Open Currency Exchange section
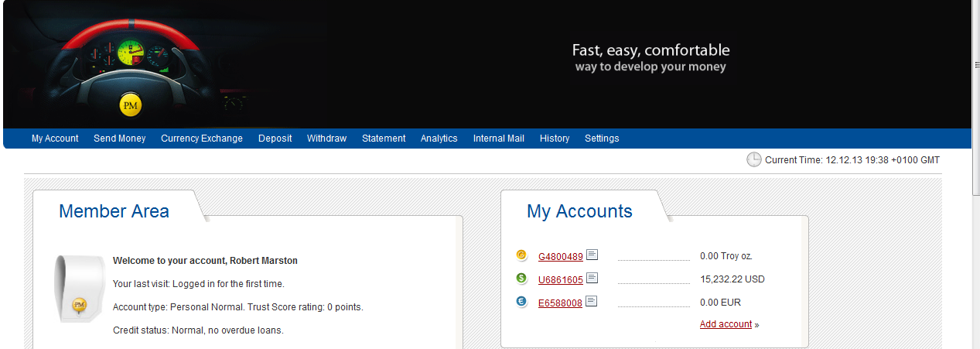The height and width of the screenshot is (349, 980). click(x=202, y=139)
